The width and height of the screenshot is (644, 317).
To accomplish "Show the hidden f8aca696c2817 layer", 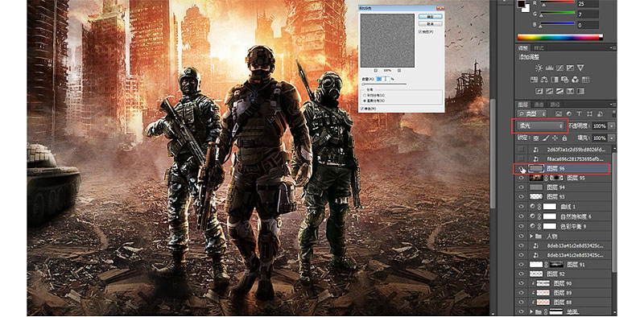I will pos(521,159).
